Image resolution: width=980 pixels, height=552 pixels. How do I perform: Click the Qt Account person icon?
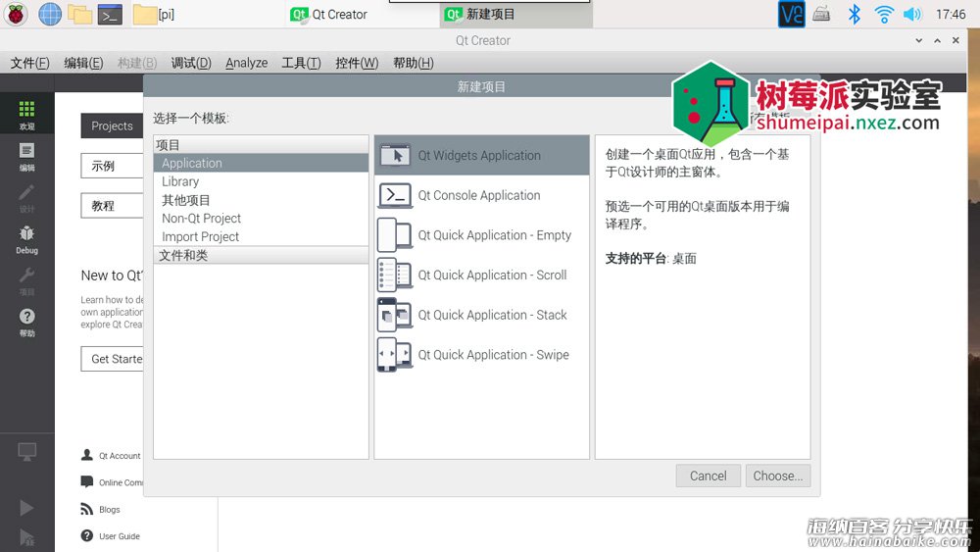click(87, 455)
